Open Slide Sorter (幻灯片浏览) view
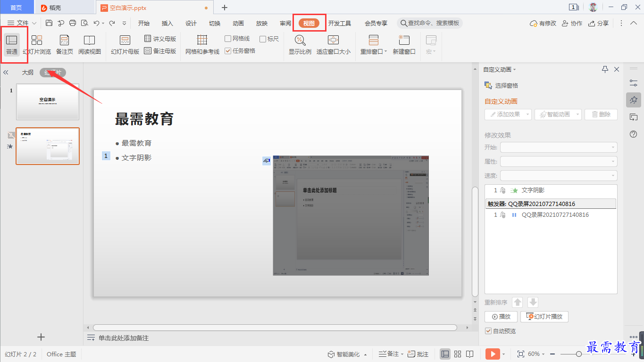The width and height of the screenshot is (644, 362). 37,45
